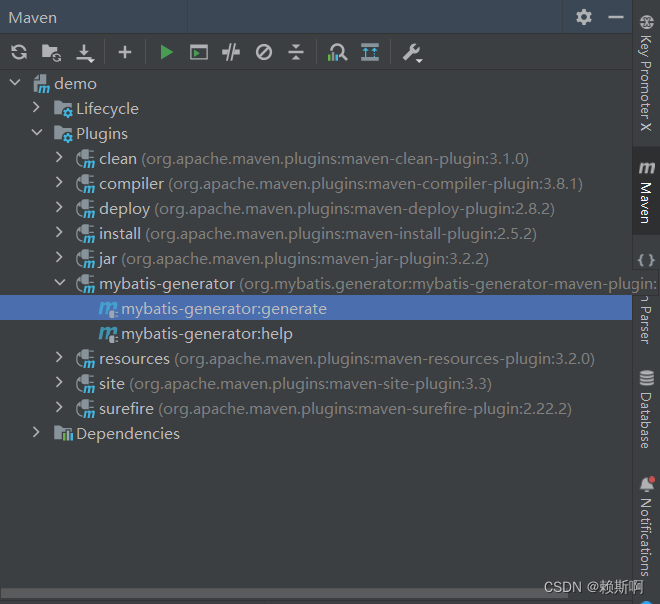Select mybatis-generator:generate goal
The height and width of the screenshot is (604, 660).
click(316, 308)
